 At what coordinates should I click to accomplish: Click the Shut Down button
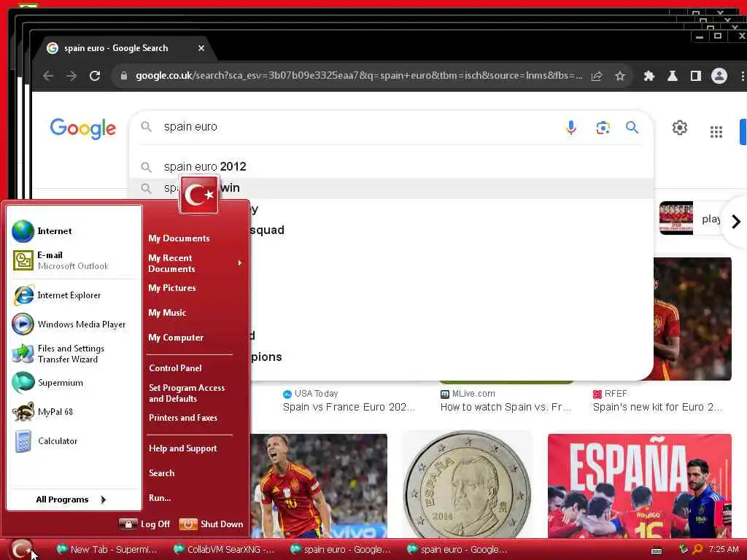tap(211, 524)
